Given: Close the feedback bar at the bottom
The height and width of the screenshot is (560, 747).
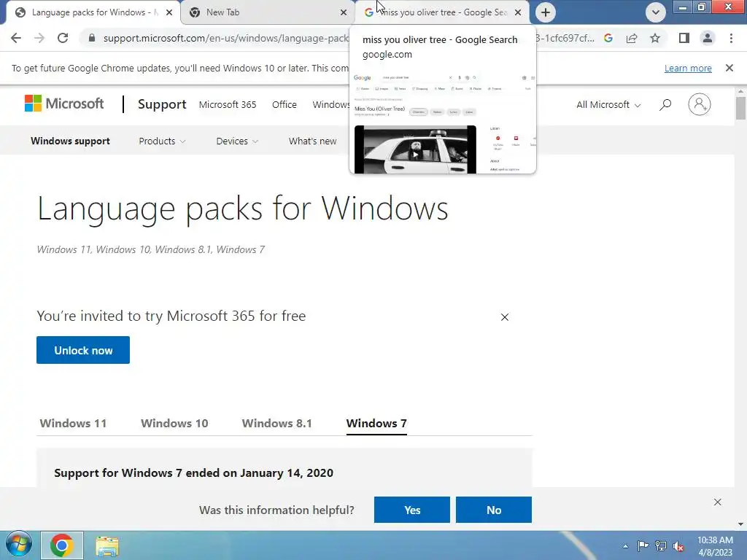Looking at the screenshot, I should [x=718, y=502].
